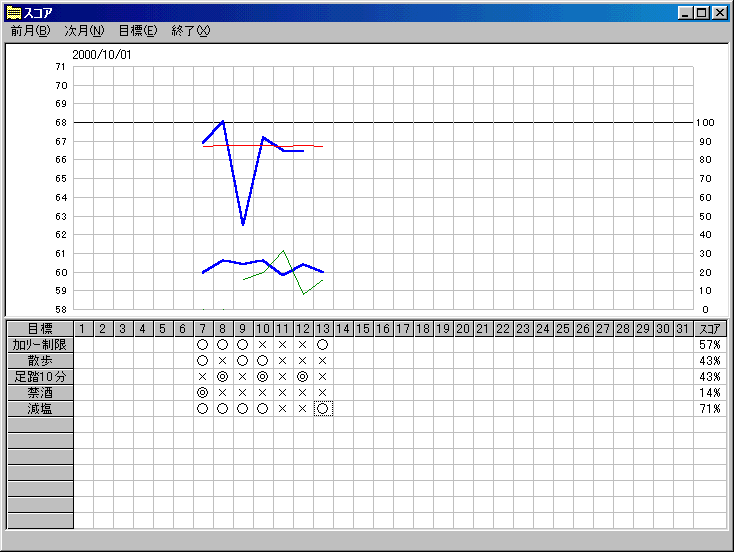
Task: Maximize the スコア window
Action: (x=702, y=13)
